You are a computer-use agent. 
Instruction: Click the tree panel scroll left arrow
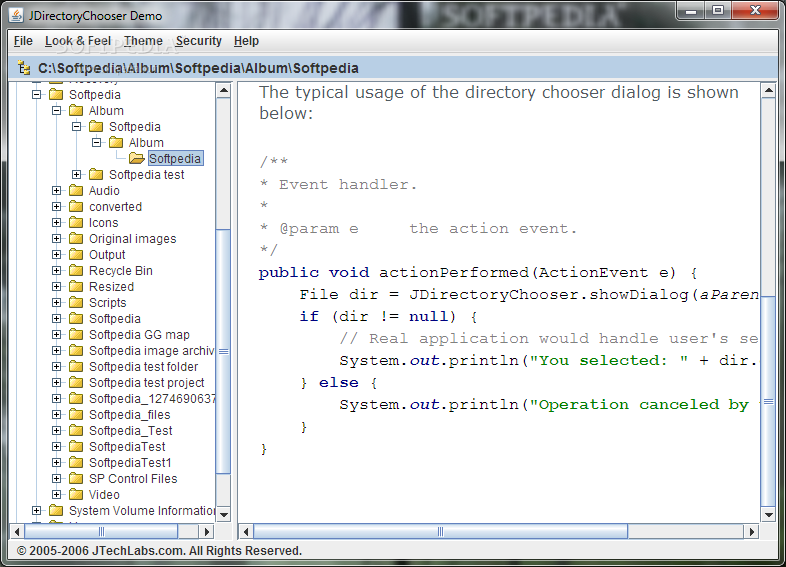coord(17,531)
